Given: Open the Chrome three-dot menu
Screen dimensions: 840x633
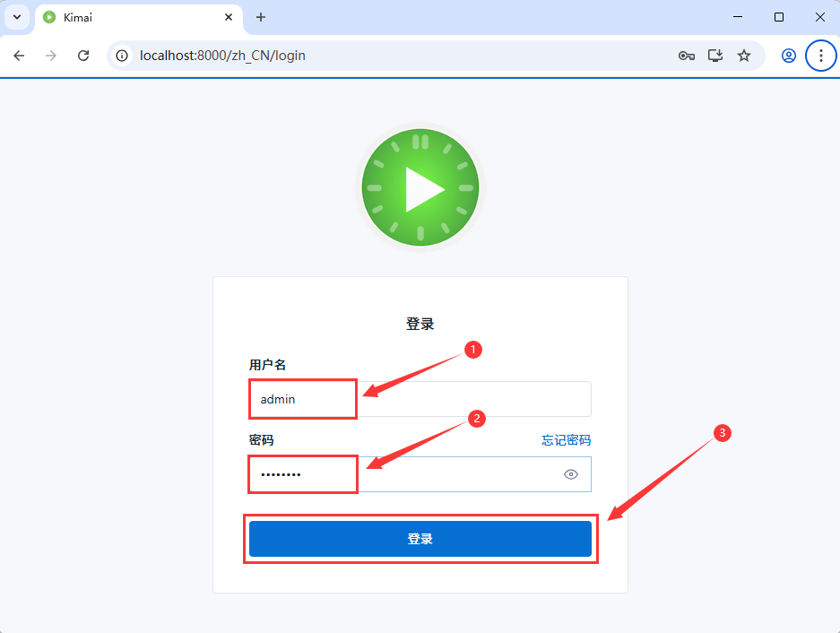Looking at the screenshot, I should pos(820,56).
